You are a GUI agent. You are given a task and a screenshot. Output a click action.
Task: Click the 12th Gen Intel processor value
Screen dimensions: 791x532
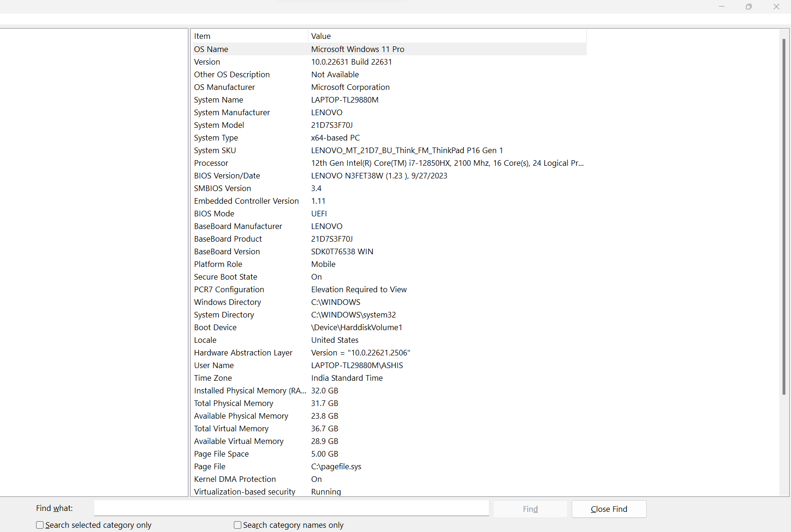[448, 163]
